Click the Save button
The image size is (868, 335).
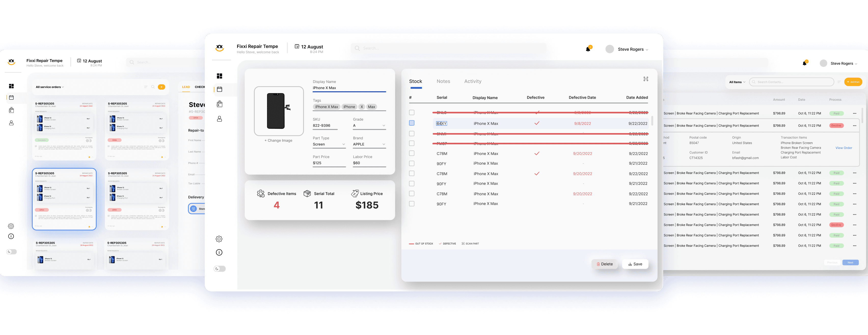tap(635, 264)
